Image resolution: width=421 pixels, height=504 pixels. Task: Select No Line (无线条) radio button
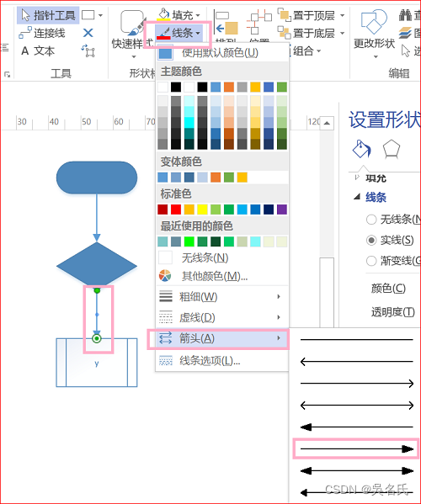coord(371,220)
